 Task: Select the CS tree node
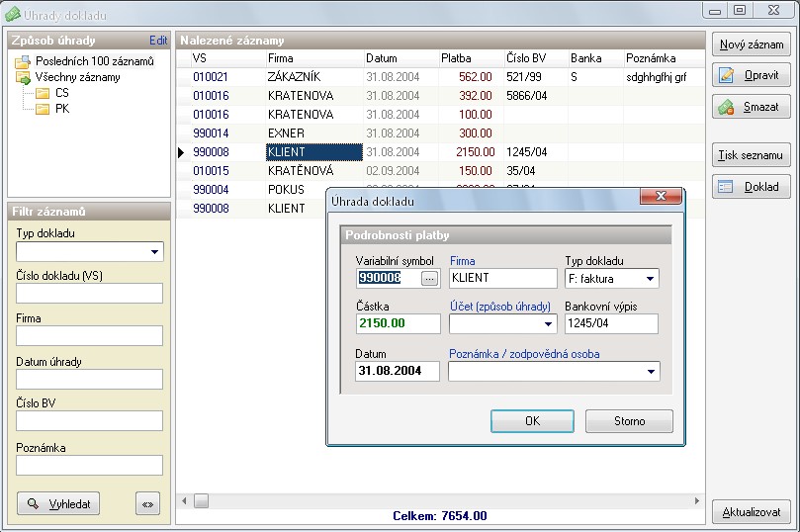click(x=61, y=93)
